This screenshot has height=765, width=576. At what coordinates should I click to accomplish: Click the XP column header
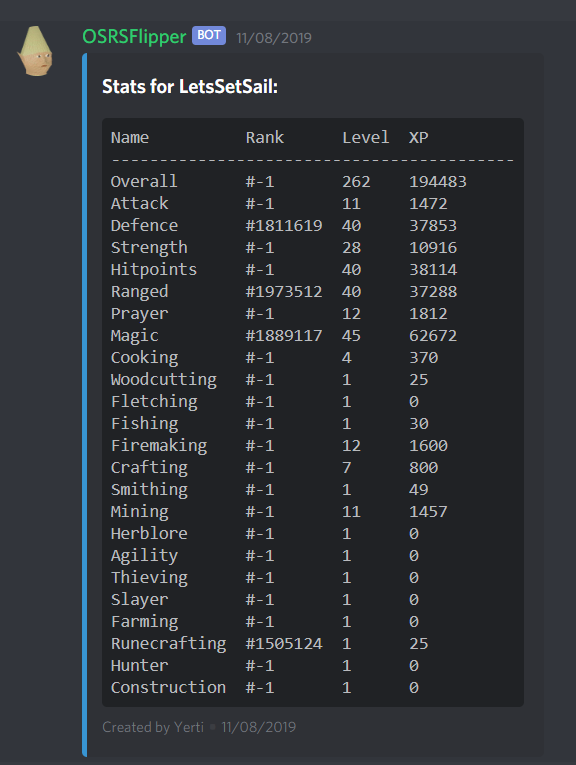[x=418, y=138]
